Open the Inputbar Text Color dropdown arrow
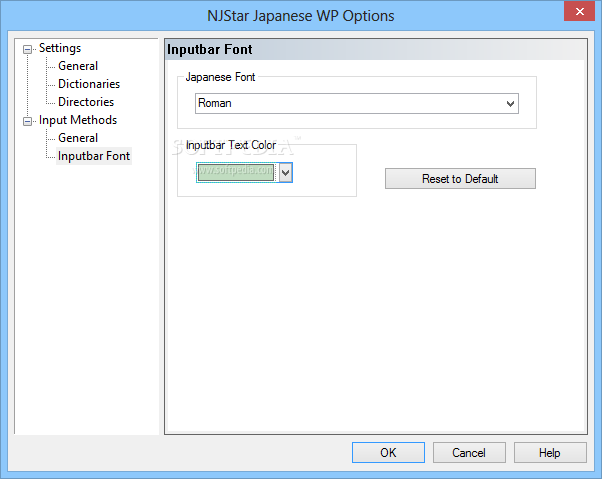The height and width of the screenshot is (479, 602). (x=285, y=172)
